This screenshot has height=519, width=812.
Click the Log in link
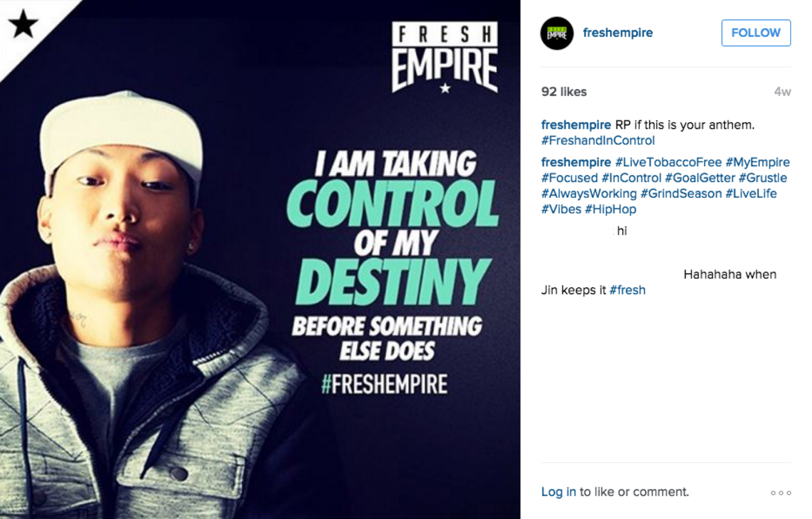558,492
